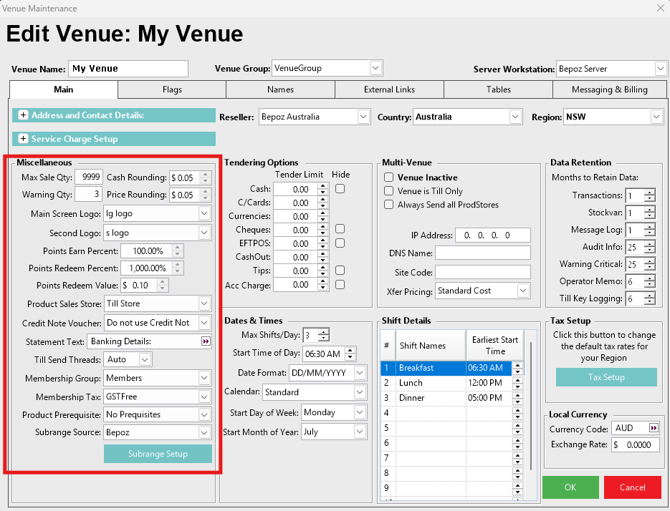Tick the Venue is Till Only checkbox

[x=389, y=191]
